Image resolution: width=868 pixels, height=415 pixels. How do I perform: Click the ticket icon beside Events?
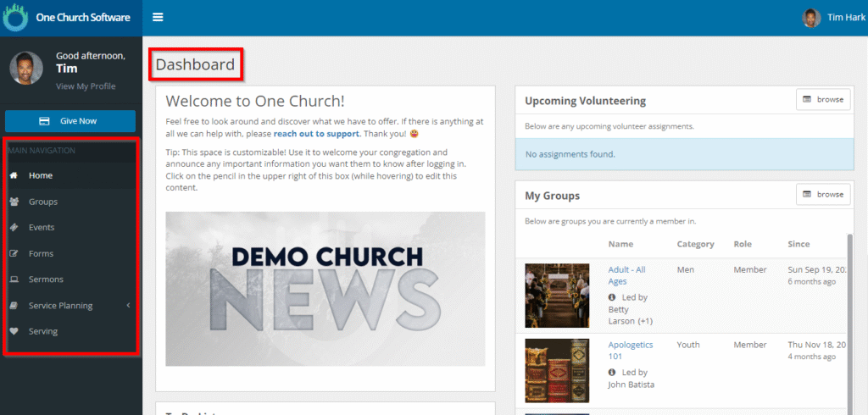point(14,228)
